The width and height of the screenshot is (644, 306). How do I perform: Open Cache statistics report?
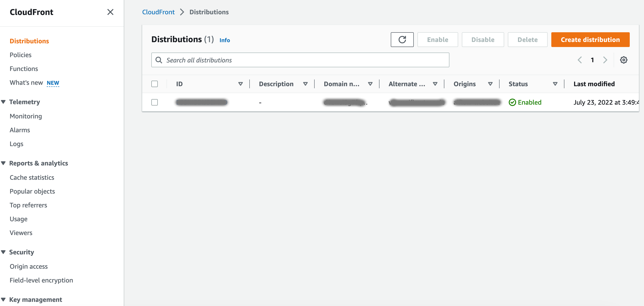coord(32,177)
